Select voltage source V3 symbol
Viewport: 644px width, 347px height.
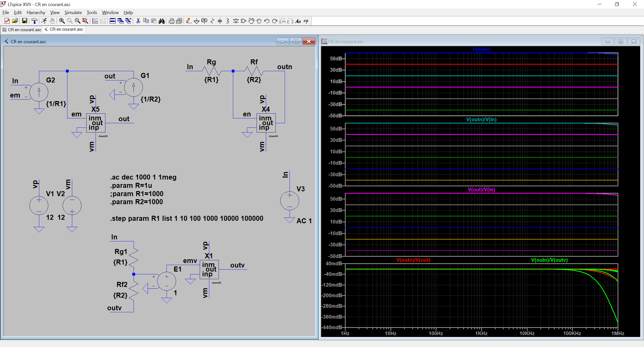coord(290,201)
